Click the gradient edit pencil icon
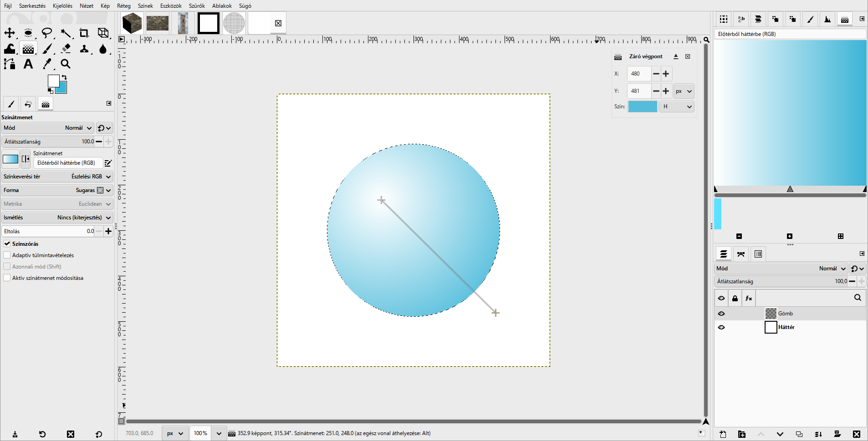868x441 pixels. 108,163
